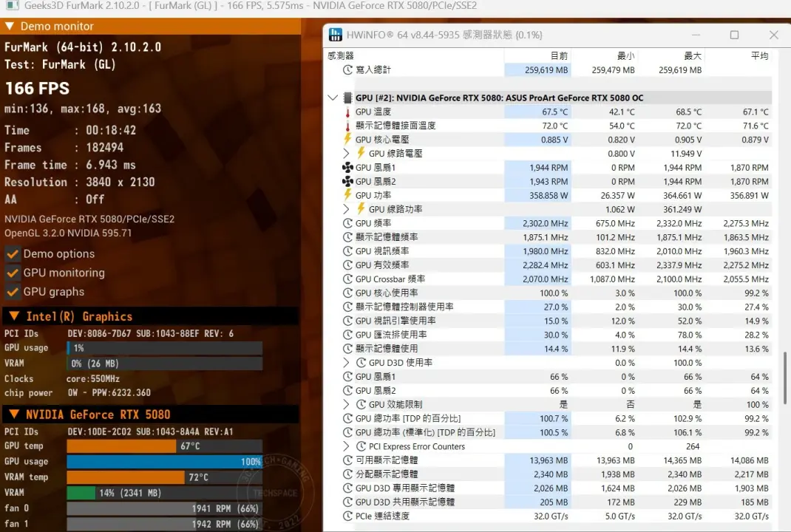The image size is (791, 532).
Task: Click the HWiNFO app icon in title bar
Action: [336, 35]
